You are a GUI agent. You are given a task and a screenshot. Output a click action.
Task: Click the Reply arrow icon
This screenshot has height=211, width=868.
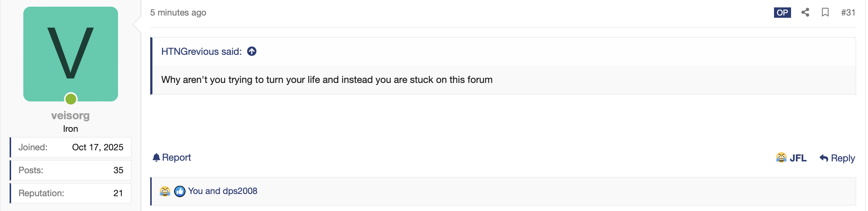[824, 158]
